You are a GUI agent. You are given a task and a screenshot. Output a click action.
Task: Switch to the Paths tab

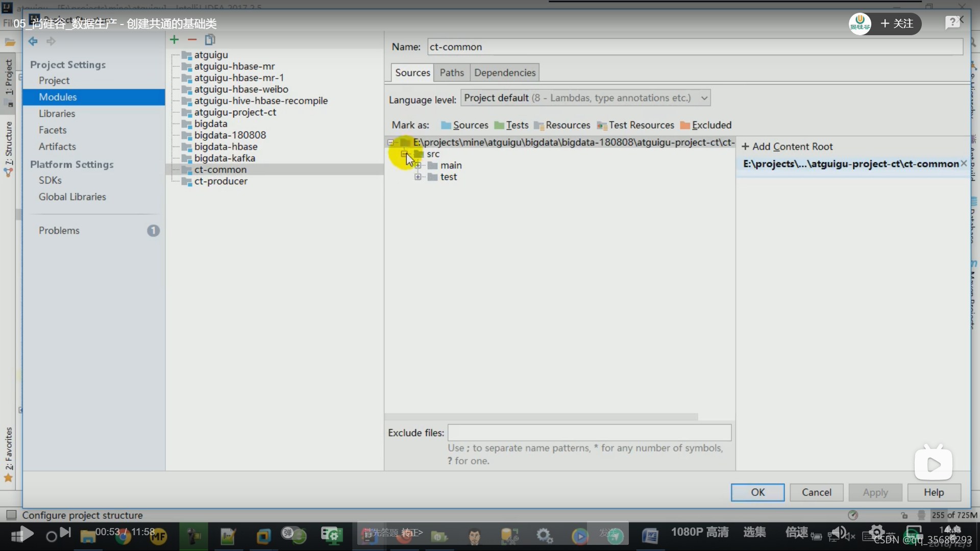coord(452,72)
